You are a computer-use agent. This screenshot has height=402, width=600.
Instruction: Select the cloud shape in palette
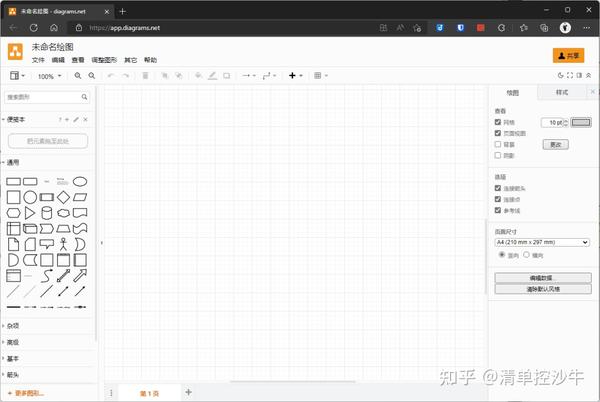(64, 213)
